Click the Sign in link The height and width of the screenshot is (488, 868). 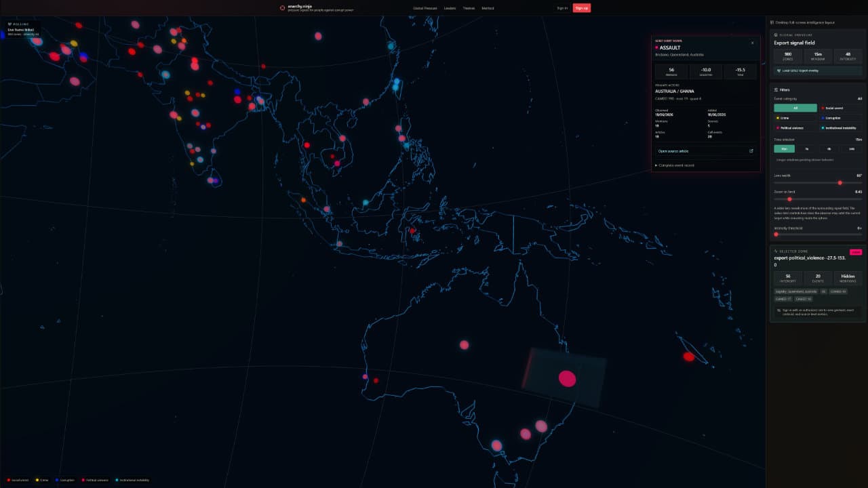tap(561, 8)
